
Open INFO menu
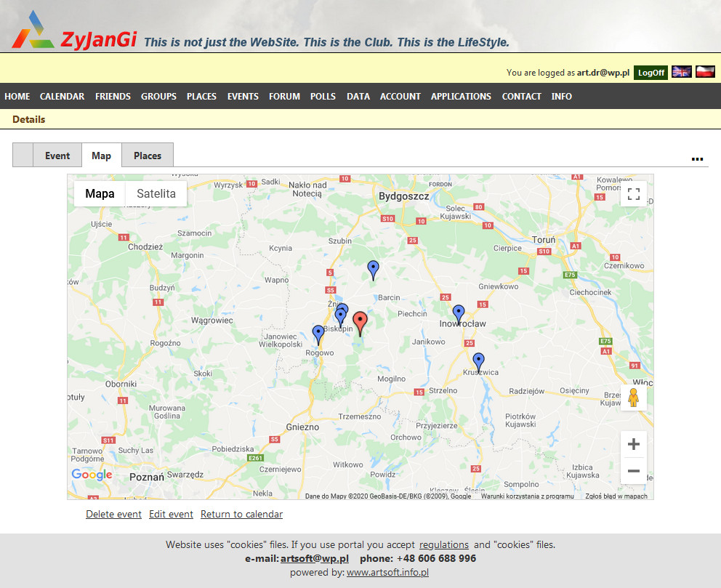(561, 96)
